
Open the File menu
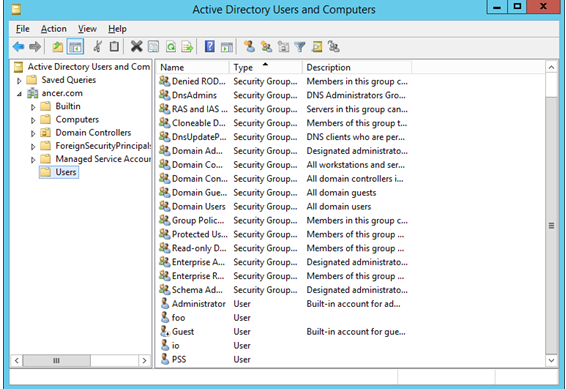tap(22, 29)
